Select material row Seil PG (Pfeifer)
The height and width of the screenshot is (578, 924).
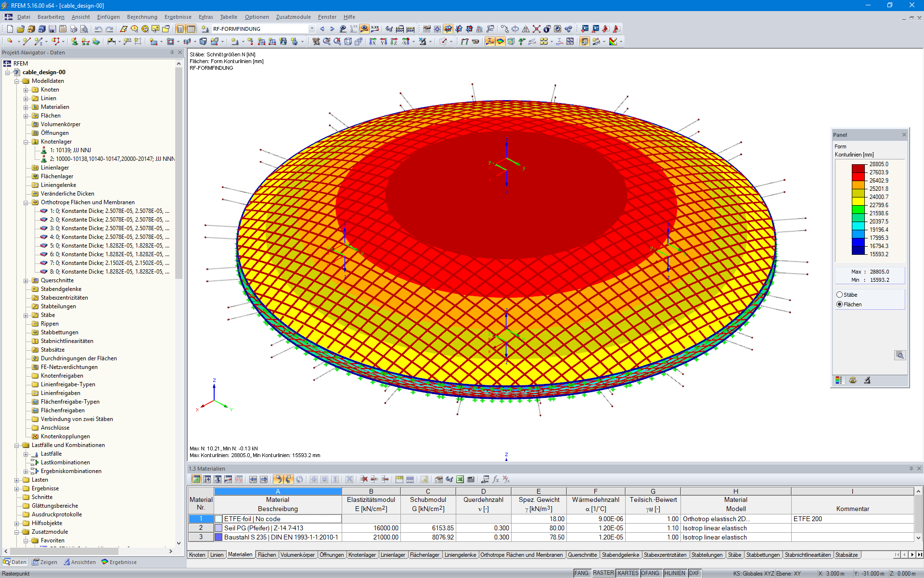pos(278,528)
